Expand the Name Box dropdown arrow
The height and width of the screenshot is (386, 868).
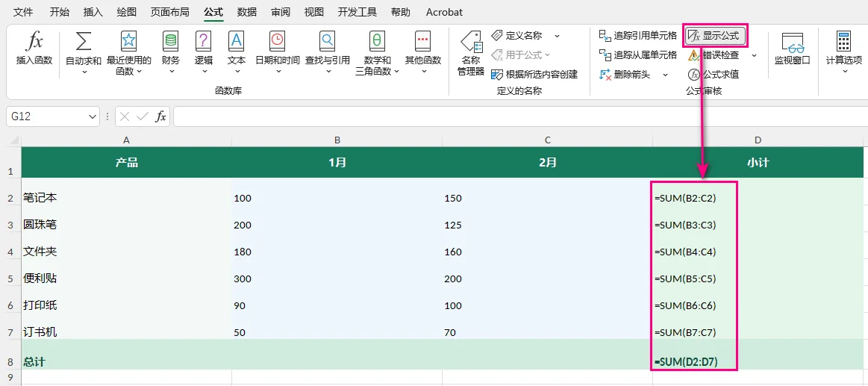coord(92,116)
